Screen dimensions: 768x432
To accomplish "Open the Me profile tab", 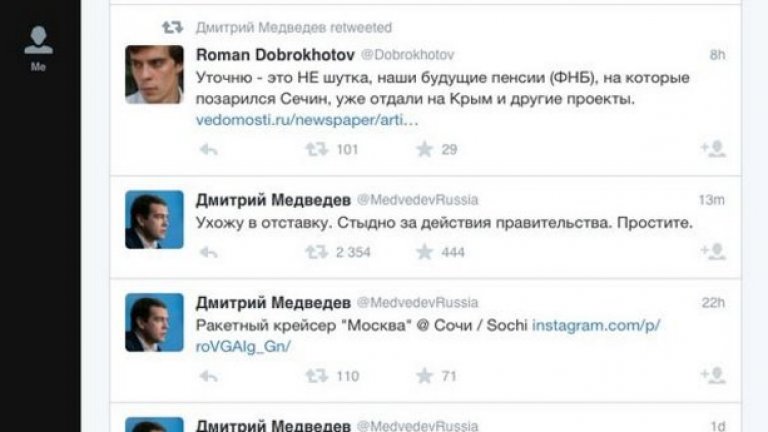I will tap(38, 47).
